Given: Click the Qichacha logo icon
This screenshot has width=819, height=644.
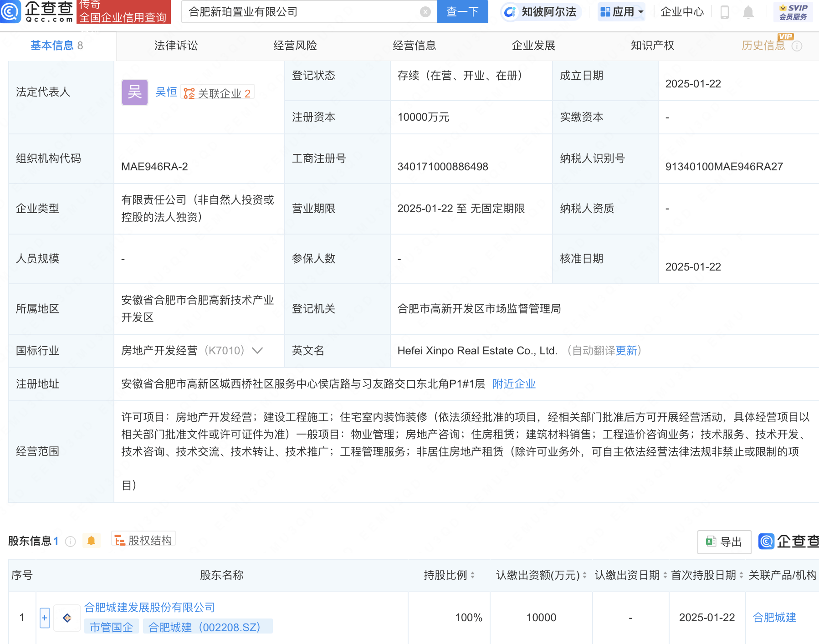Looking at the screenshot, I should point(10,11).
